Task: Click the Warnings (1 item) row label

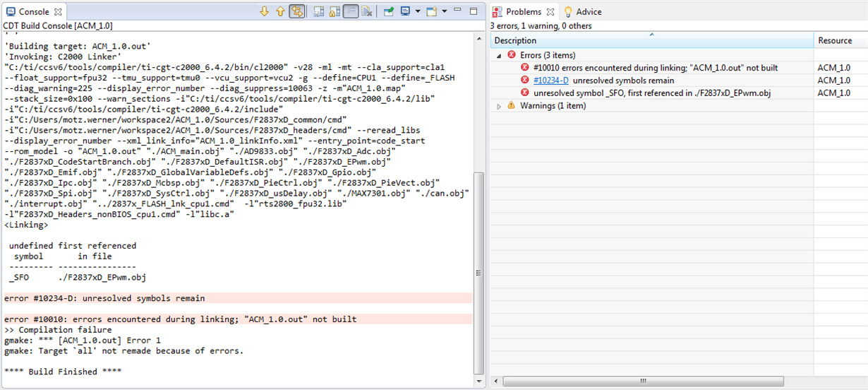Action: point(553,106)
